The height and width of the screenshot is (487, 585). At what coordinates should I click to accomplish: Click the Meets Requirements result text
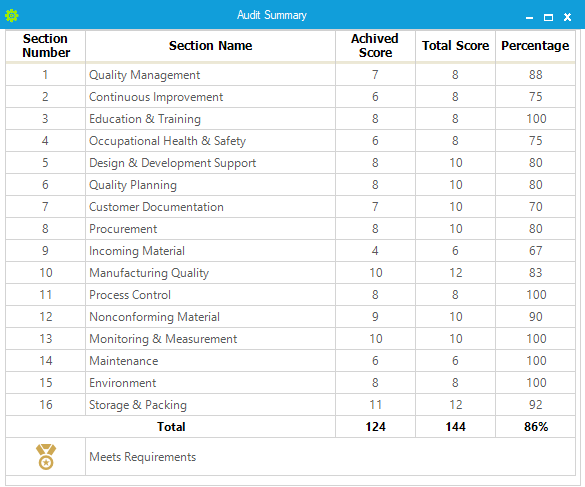pos(143,457)
